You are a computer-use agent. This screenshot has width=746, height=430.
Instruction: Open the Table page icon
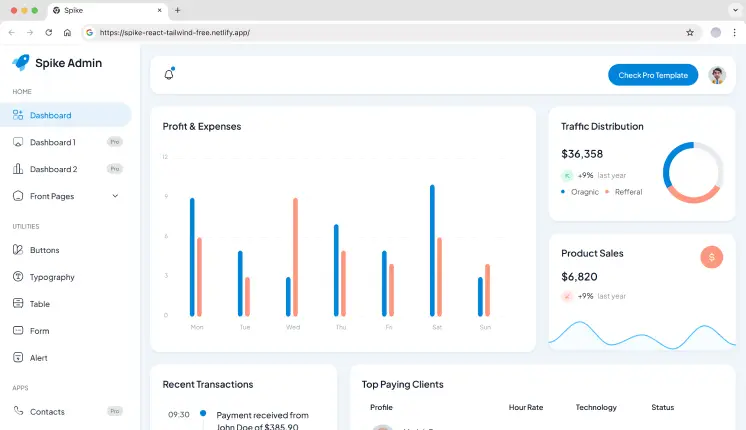tap(18, 304)
